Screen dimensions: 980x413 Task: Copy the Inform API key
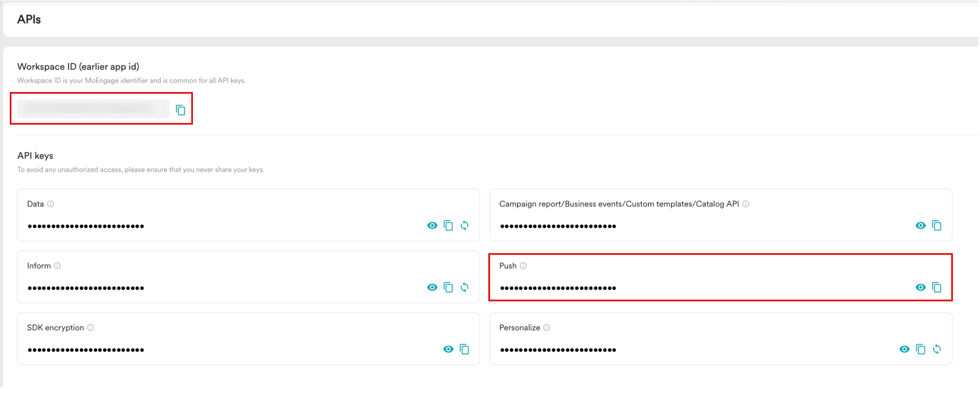pos(448,288)
